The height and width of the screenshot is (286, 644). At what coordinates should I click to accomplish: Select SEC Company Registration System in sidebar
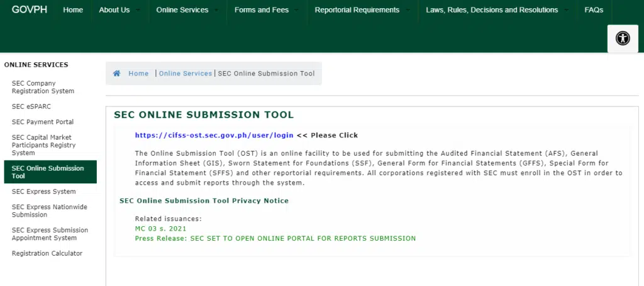pyautogui.click(x=43, y=87)
